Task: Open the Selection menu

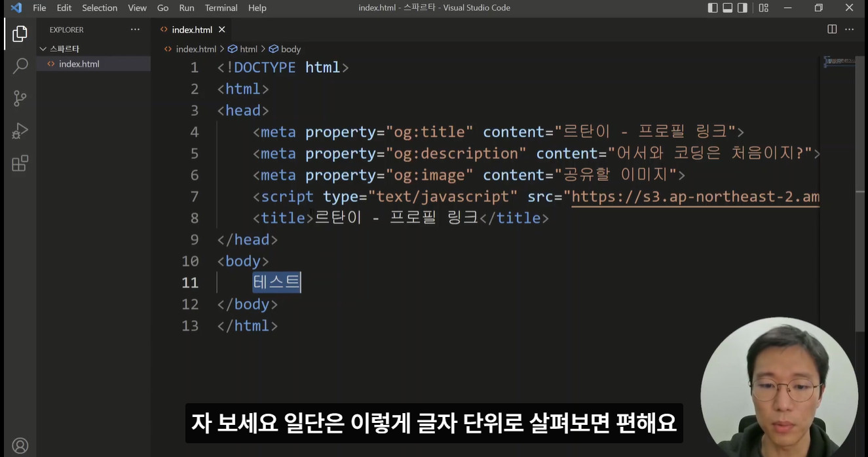Action: 100,8
